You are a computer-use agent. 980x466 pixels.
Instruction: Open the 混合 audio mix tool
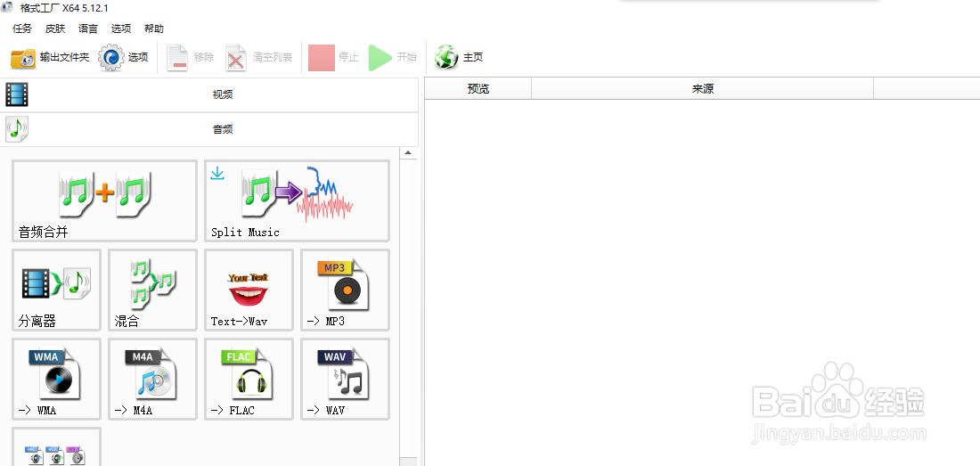pyautogui.click(x=152, y=290)
